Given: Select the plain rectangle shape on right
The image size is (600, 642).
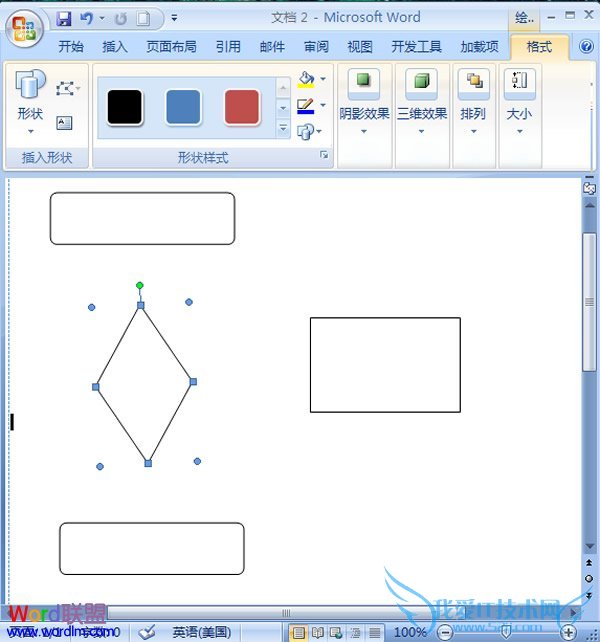Looking at the screenshot, I should [x=385, y=365].
